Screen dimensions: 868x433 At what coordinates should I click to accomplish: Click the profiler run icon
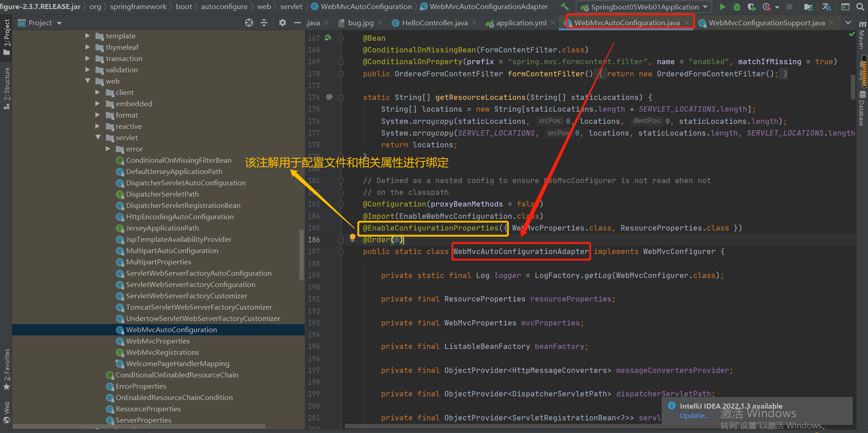[766, 7]
